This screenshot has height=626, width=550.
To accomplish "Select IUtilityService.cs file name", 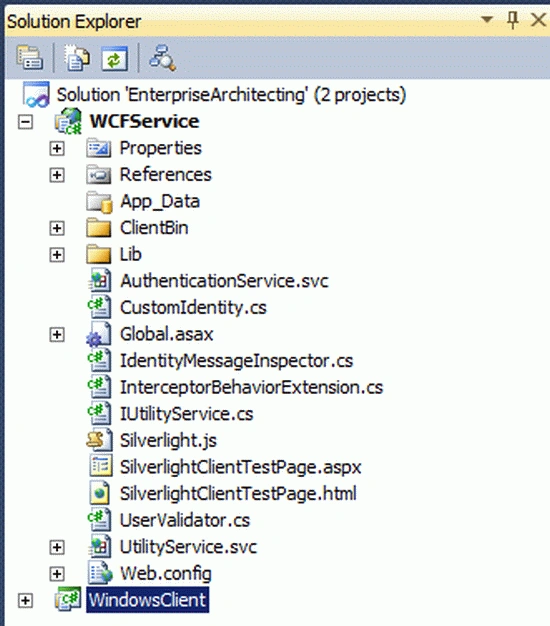I will (x=186, y=414).
